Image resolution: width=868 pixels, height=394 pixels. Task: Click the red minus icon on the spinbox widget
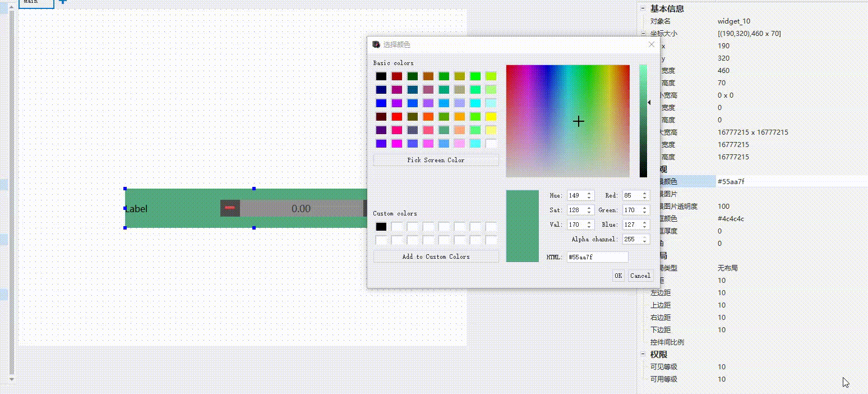tap(230, 208)
